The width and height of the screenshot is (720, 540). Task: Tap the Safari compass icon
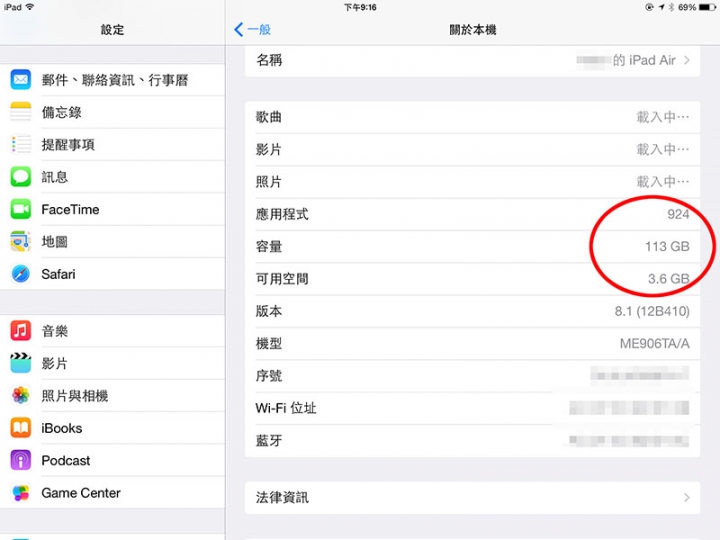coord(21,274)
